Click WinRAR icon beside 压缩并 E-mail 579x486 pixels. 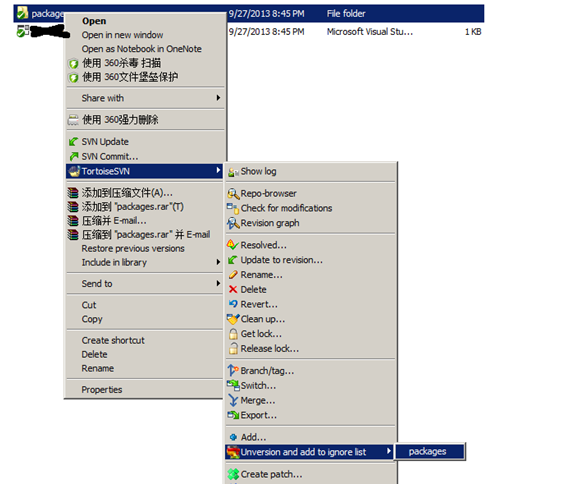tap(73, 221)
